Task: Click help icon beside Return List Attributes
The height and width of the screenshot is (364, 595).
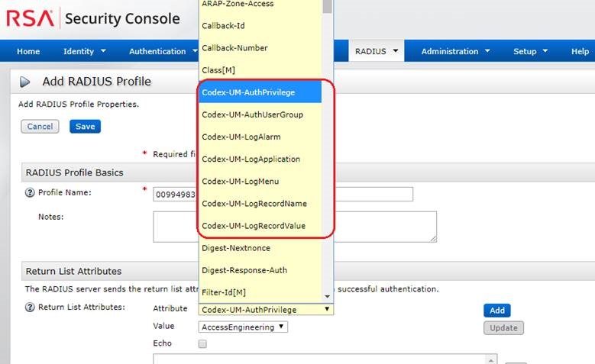Action: pyautogui.click(x=31, y=308)
